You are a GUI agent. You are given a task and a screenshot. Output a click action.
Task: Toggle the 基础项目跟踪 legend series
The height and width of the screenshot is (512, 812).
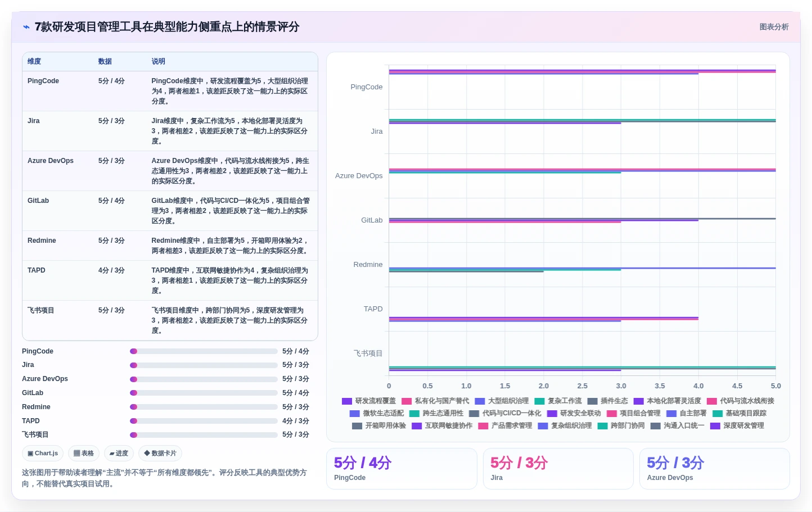pyautogui.click(x=739, y=414)
